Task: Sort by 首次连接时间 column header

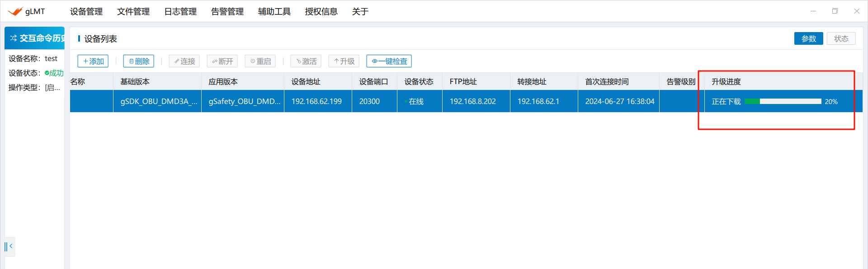Action: click(607, 81)
